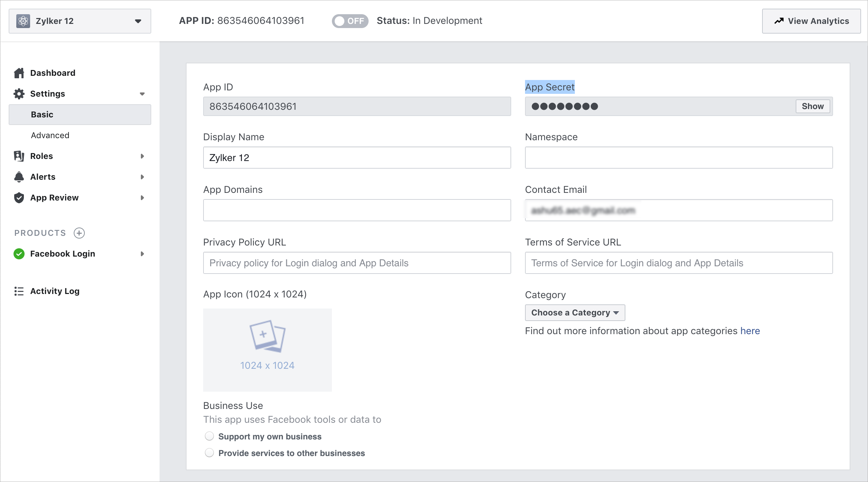Select Provide services to other businesses
Image resolution: width=868 pixels, height=482 pixels.
click(209, 453)
